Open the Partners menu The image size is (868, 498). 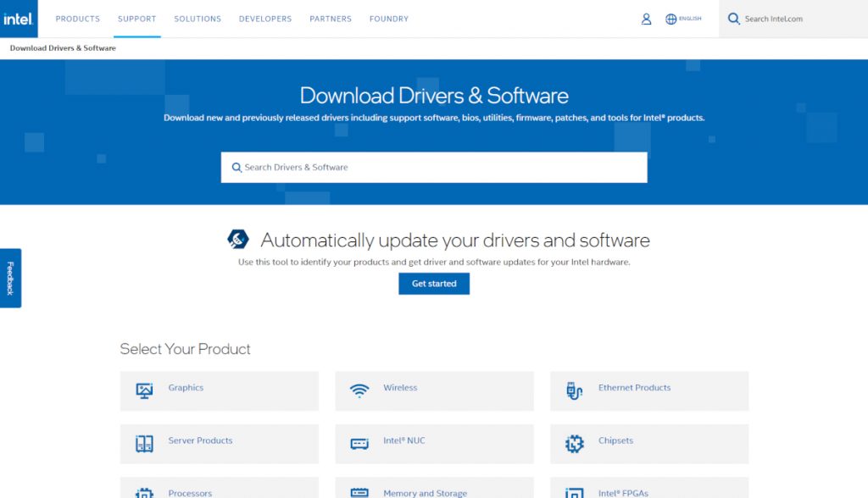point(331,19)
